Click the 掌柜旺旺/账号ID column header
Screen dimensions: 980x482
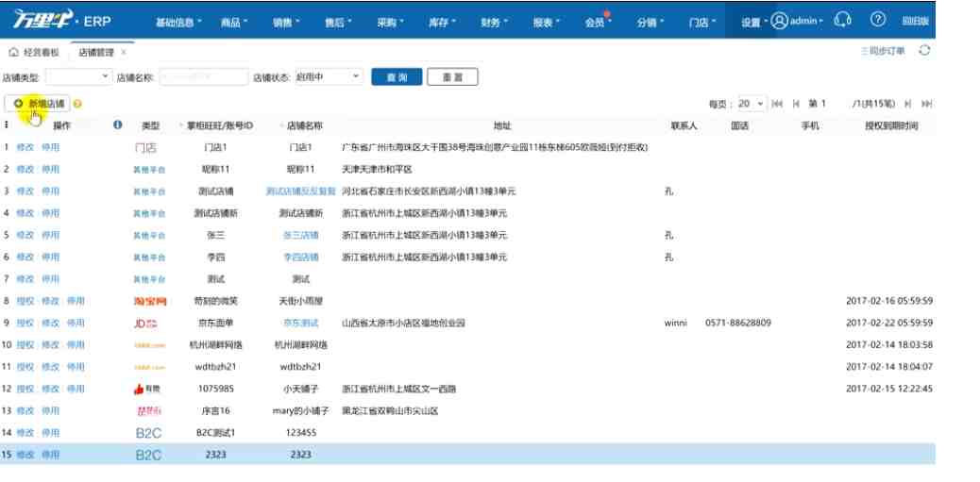pyautogui.click(x=219, y=125)
